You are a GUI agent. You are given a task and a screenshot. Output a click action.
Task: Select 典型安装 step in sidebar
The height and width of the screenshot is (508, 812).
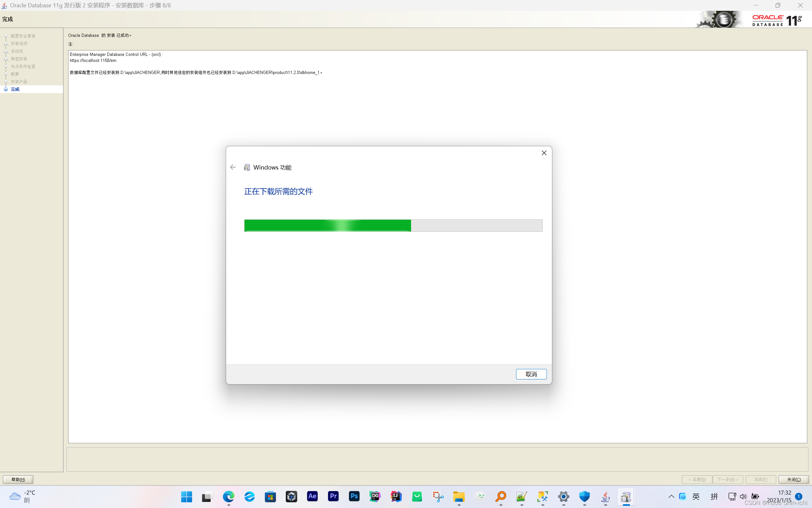click(19, 59)
